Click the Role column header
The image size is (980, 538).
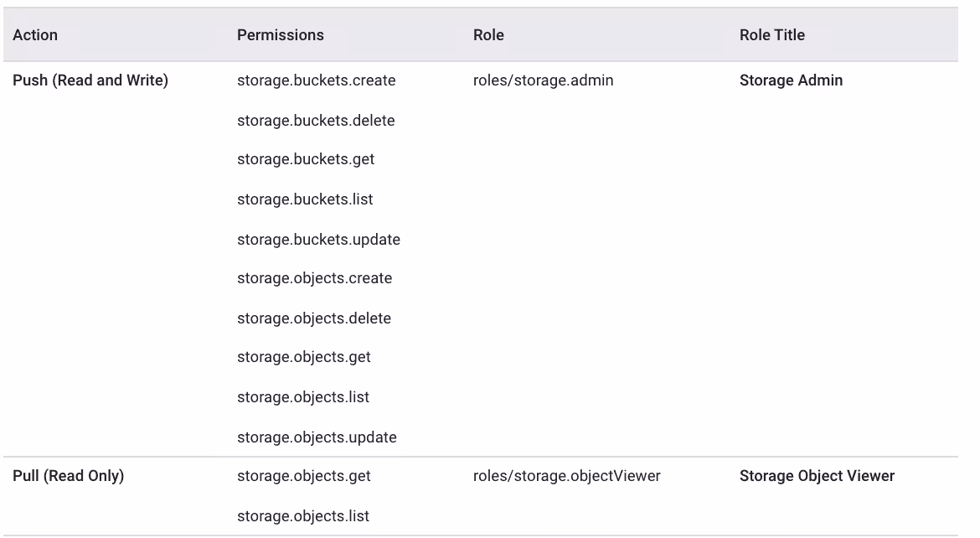point(488,35)
